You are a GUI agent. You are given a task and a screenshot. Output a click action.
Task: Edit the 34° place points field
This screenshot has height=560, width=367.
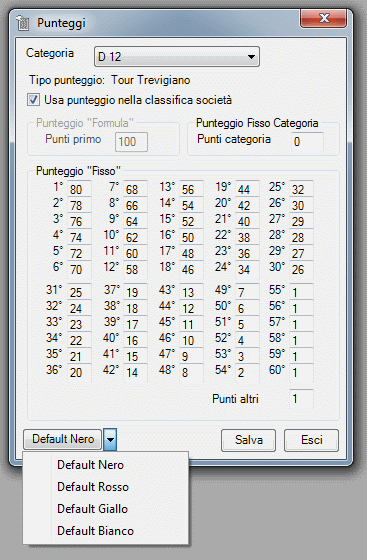pos(79,340)
